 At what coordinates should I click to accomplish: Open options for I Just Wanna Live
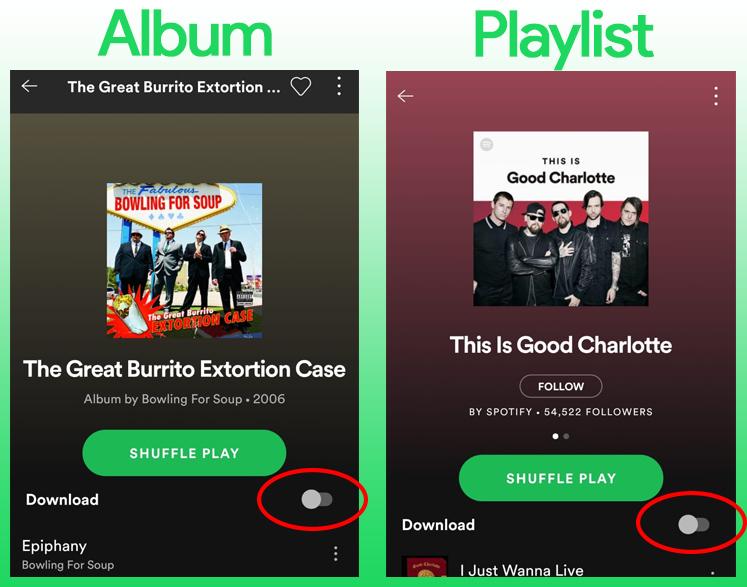[712, 573]
